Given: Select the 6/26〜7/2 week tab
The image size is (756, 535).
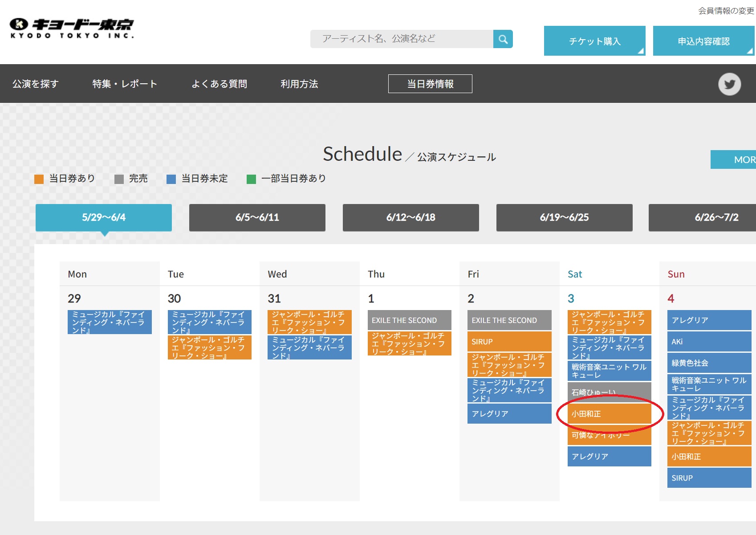Looking at the screenshot, I should (x=703, y=217).
